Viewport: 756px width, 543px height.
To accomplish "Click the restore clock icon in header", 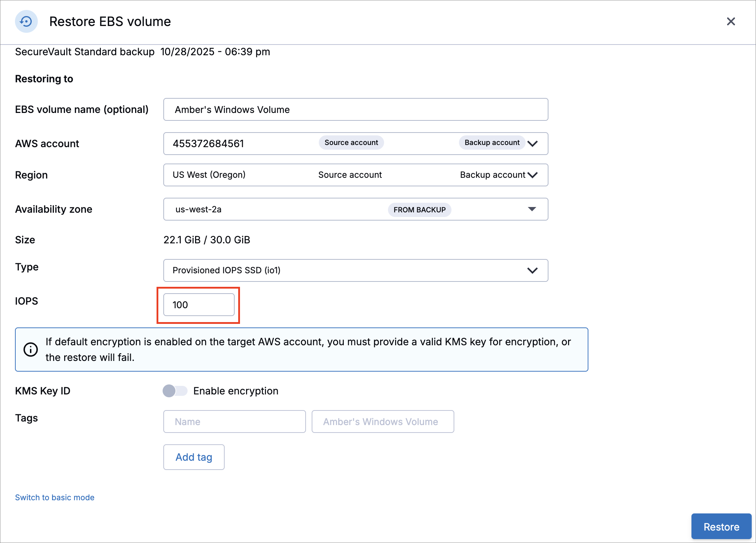I will point(26,22).
